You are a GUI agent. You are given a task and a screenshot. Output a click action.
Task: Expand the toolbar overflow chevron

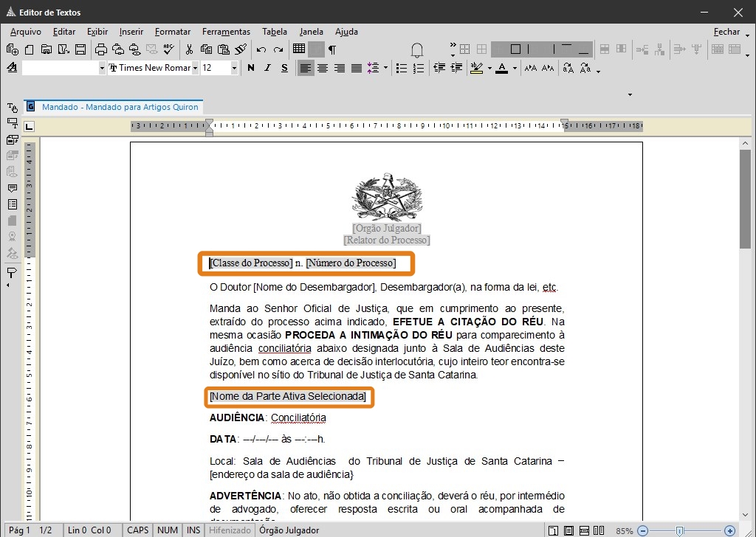453,45
